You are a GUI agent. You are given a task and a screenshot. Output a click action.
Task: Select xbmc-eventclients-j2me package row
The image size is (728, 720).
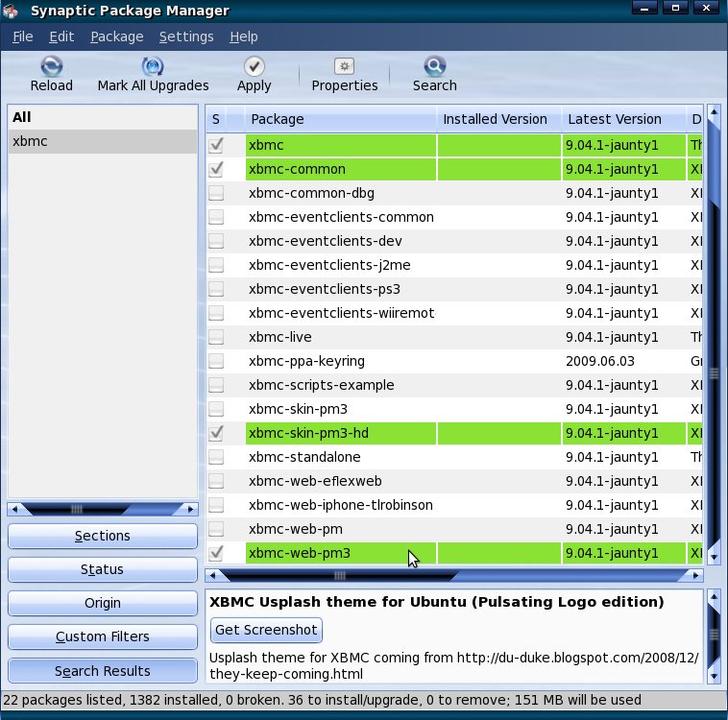coord(454,265)
